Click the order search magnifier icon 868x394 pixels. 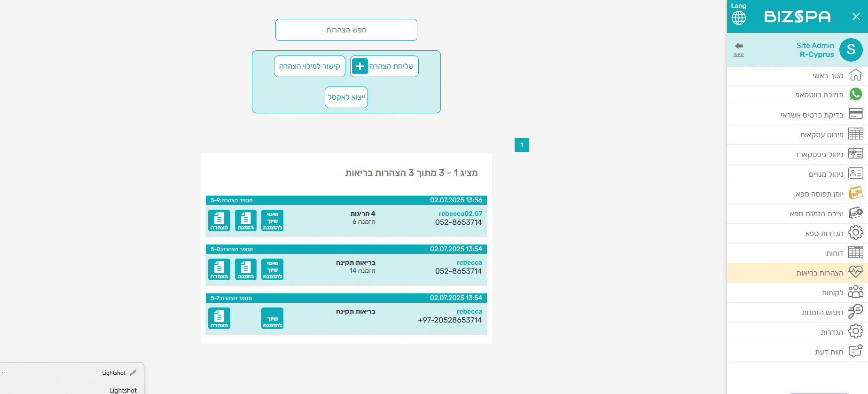(x=855, y=312)
